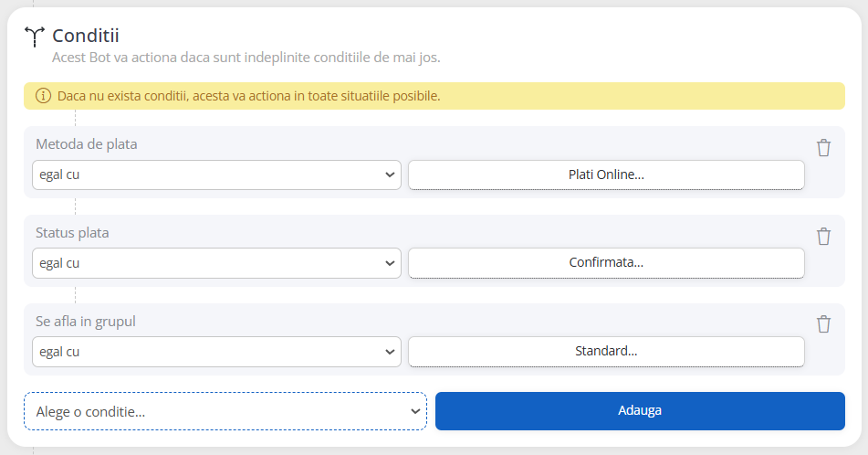Image resolution: width=868 pixels, height=455 pixels.
Task: Click the text Acest Bot va actiona description
Action: click(246, 58)
